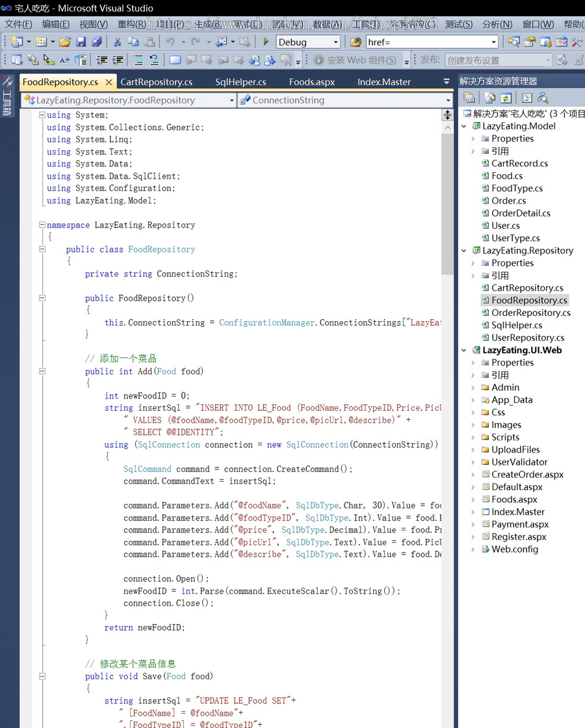Screen dimensions: 585x728
Task: Click the scroll up arrow in the editor
Action: (448, 127)
